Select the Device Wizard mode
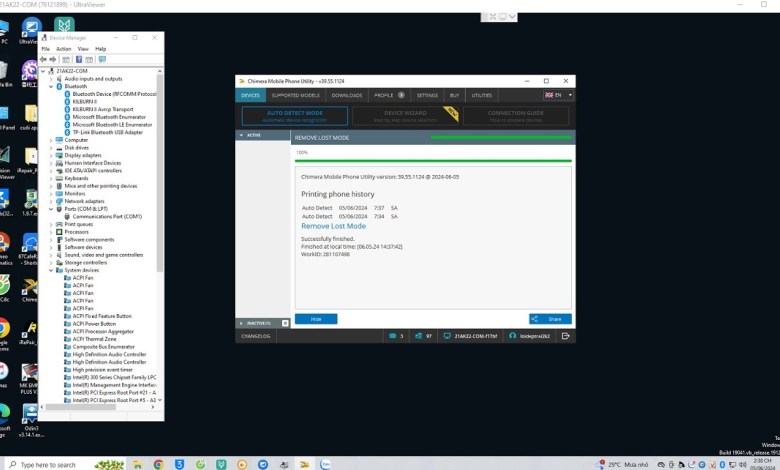Viewport: 780px width, 470px height. [405, 116]
